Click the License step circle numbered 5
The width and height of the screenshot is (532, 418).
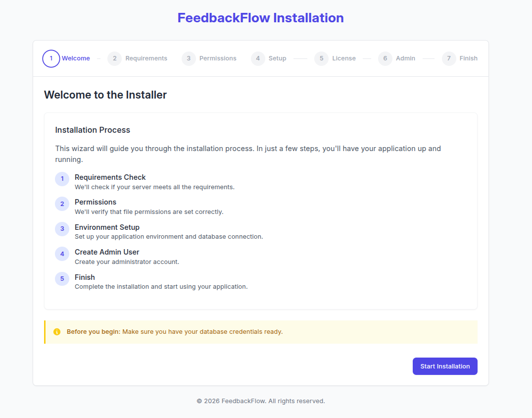321,58
